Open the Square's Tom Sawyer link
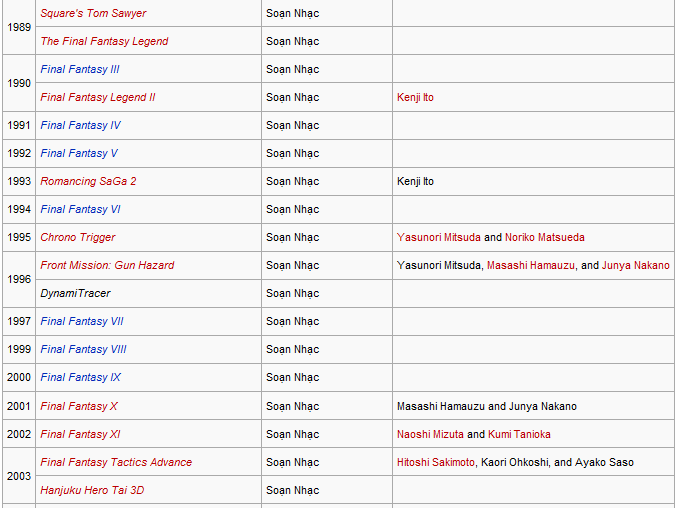The width and height of the screenshot is (679, 508). [93, 13]
